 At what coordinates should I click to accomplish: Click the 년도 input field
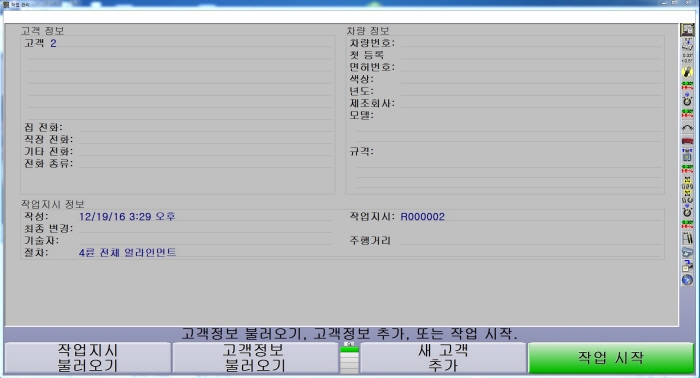tap(530, 91)
